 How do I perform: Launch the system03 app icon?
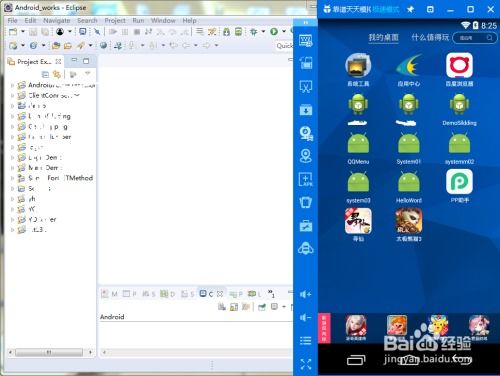[358, 183]
